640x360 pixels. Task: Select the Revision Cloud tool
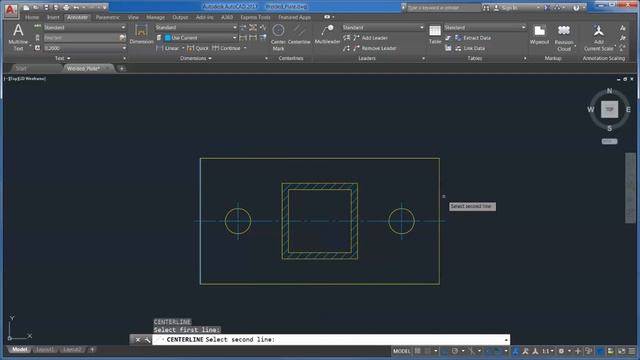coord(564,38)
